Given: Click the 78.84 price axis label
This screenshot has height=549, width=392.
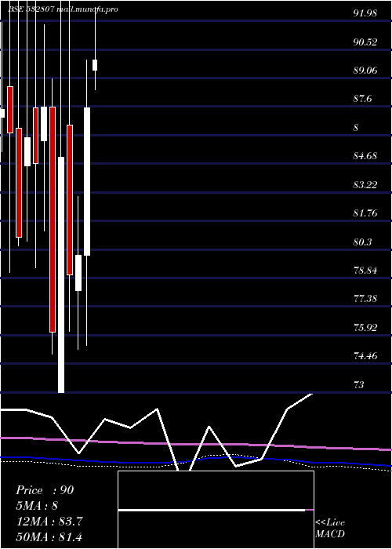Looking at the screenshot, I should [365, 271].
